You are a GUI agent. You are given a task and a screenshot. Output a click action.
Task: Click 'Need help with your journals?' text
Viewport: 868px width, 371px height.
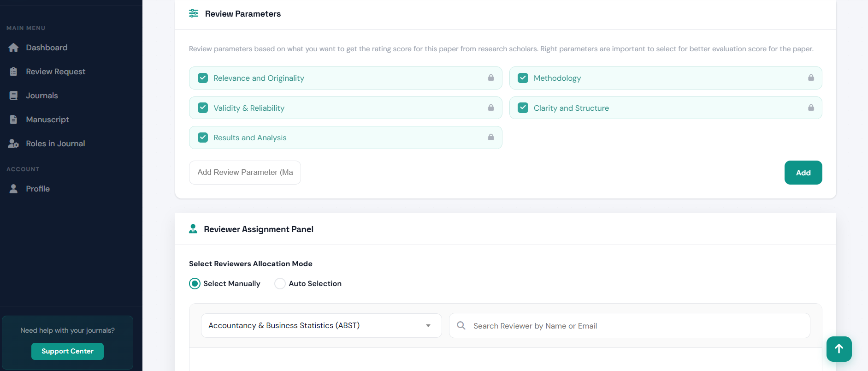coord(67,330)
